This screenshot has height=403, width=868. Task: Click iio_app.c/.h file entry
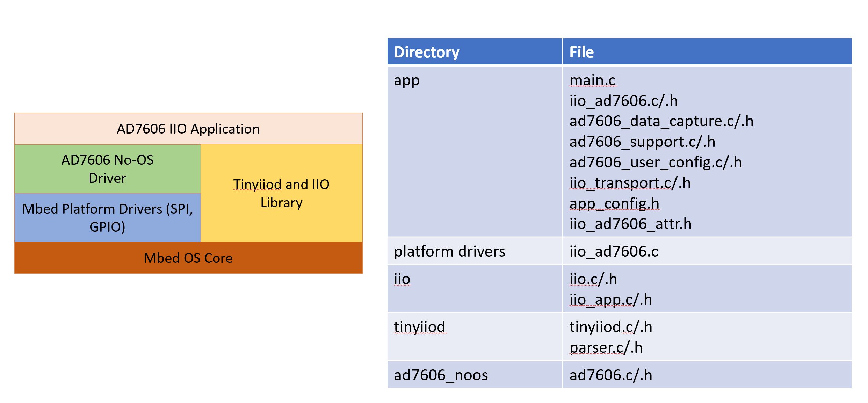[611, 300]
